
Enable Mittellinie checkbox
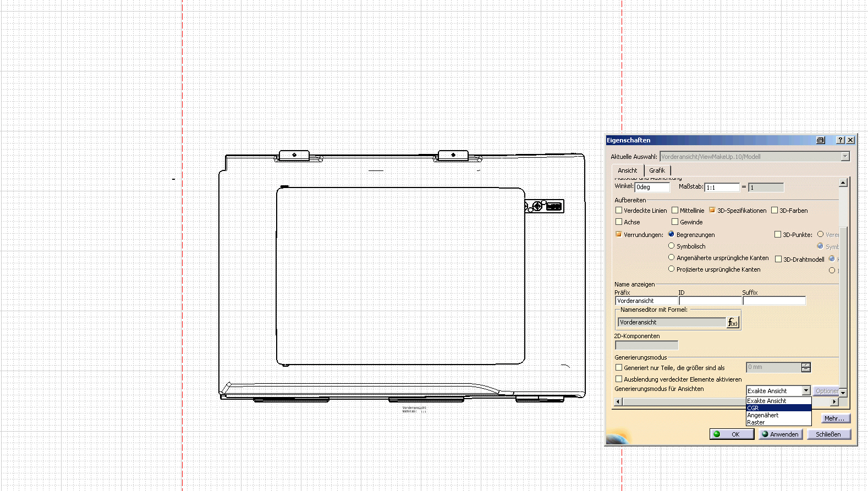pos(675,210)
